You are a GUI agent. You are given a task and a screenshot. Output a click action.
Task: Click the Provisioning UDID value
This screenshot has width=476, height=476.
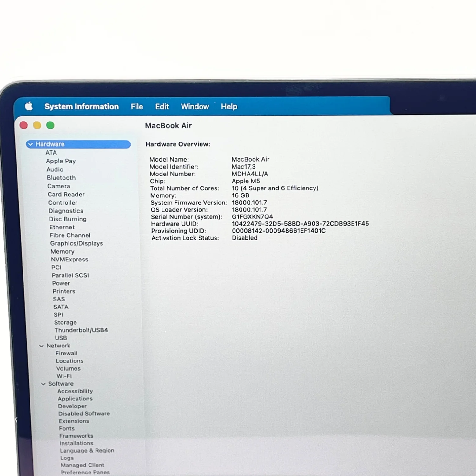[x=279, y=231]
